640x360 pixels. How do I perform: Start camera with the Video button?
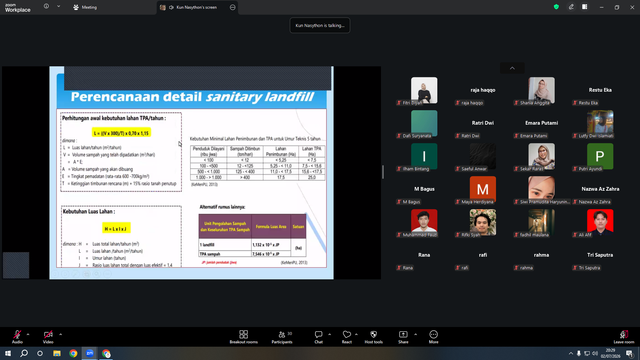(x=48, y=337)
